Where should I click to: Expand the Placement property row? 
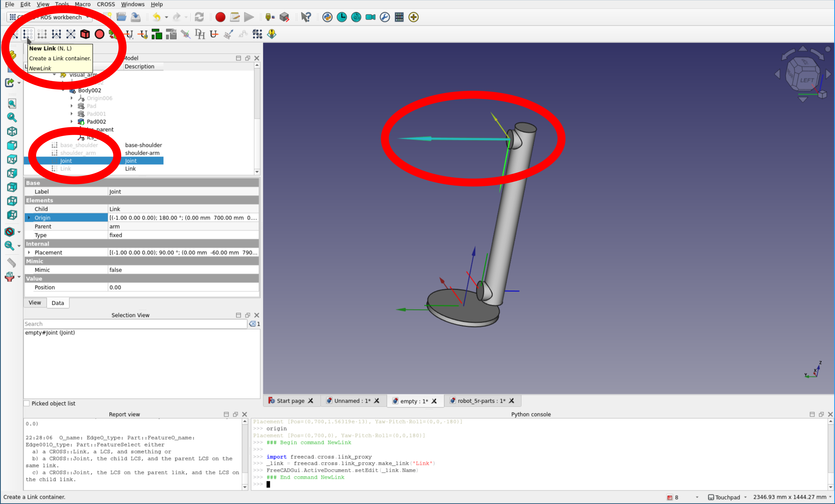tap(29, 252)
